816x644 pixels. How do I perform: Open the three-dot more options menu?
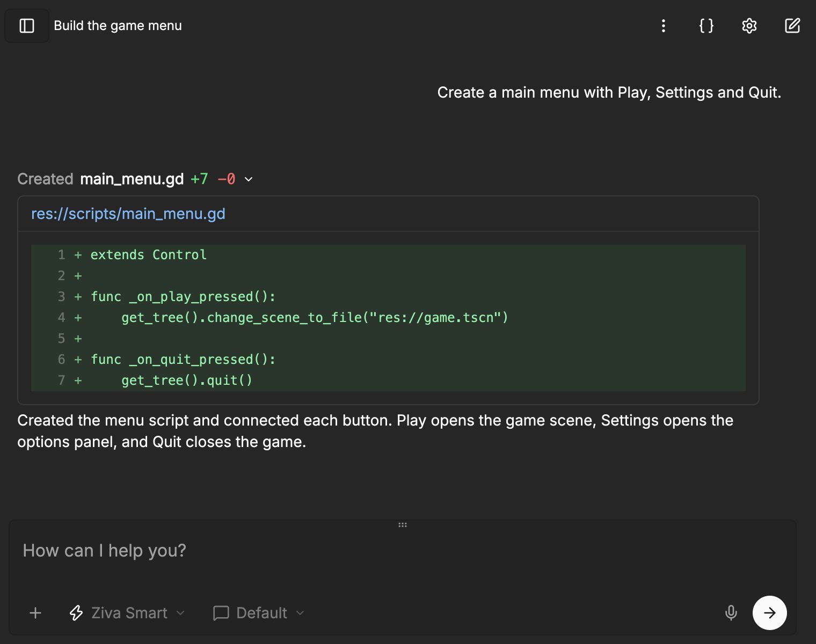click(x=664, y=26)
